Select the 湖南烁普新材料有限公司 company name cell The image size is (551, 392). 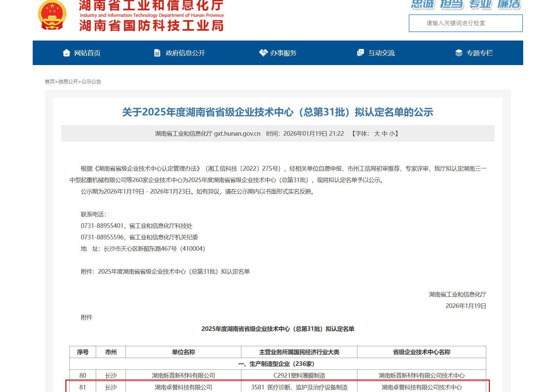point(183,376)
